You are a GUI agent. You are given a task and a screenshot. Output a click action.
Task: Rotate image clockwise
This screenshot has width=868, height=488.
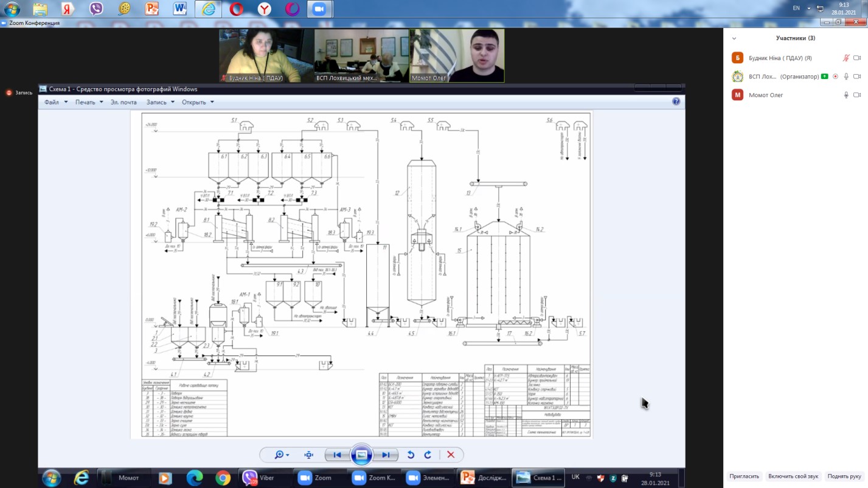pyautogui.click(x=428, y=455)
